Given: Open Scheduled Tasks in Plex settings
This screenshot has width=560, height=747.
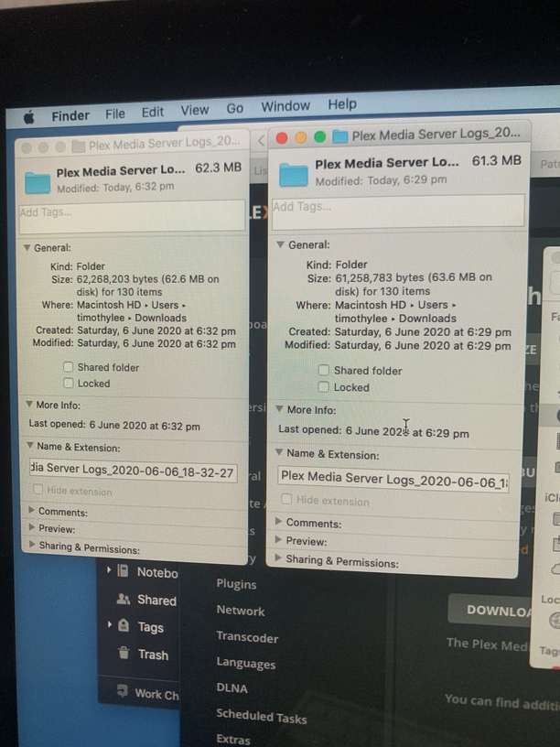Looking at the screenshot, I should tap(262, 717).
